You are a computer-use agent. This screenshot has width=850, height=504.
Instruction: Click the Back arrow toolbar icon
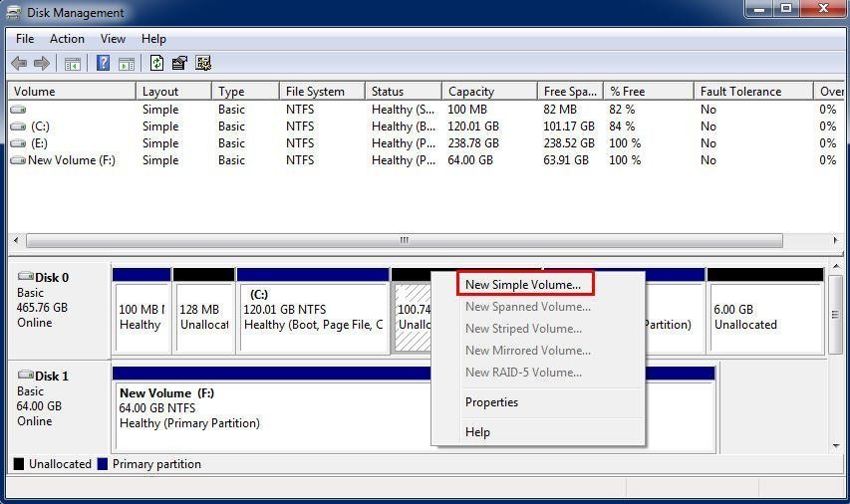coord(19,64)
